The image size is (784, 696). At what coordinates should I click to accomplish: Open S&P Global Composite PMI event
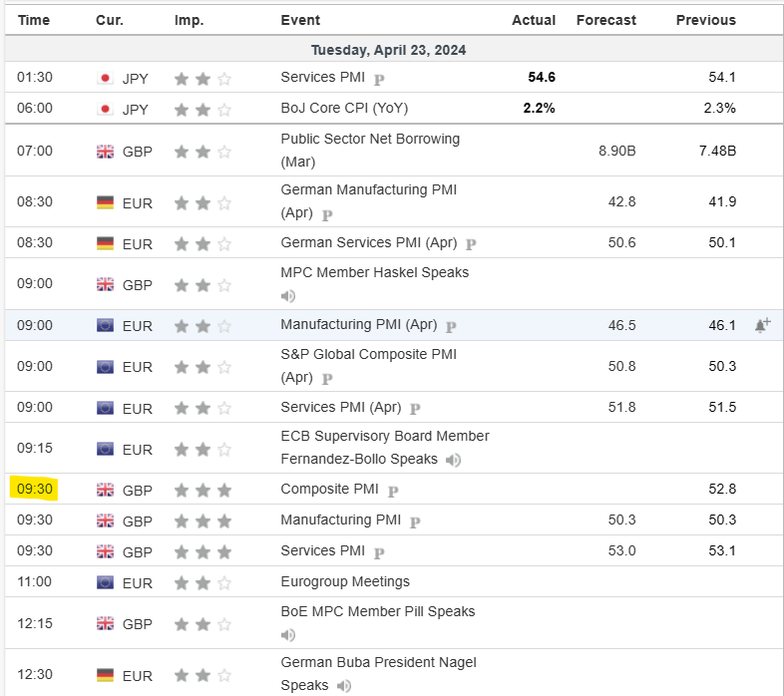pyautogui.click(x=368, y=353)
